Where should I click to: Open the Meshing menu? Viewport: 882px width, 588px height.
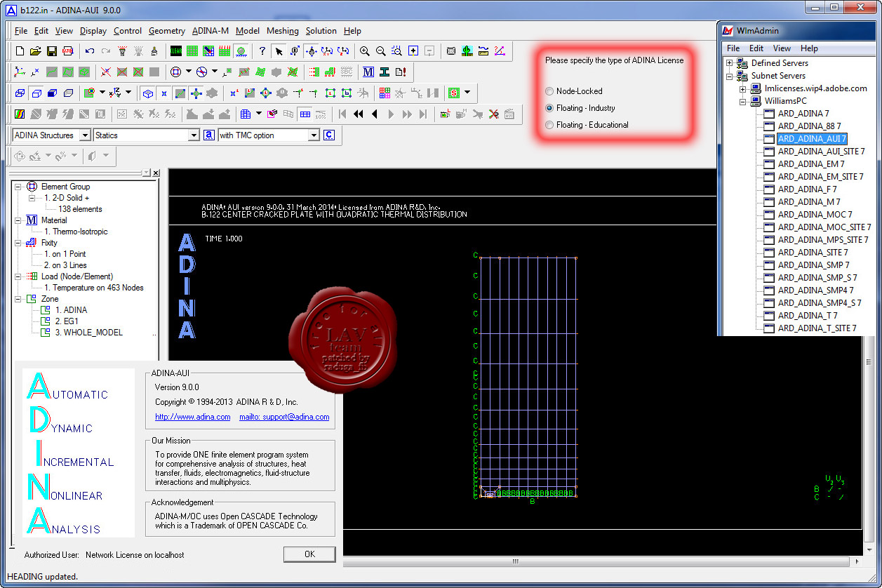[283, 31]
